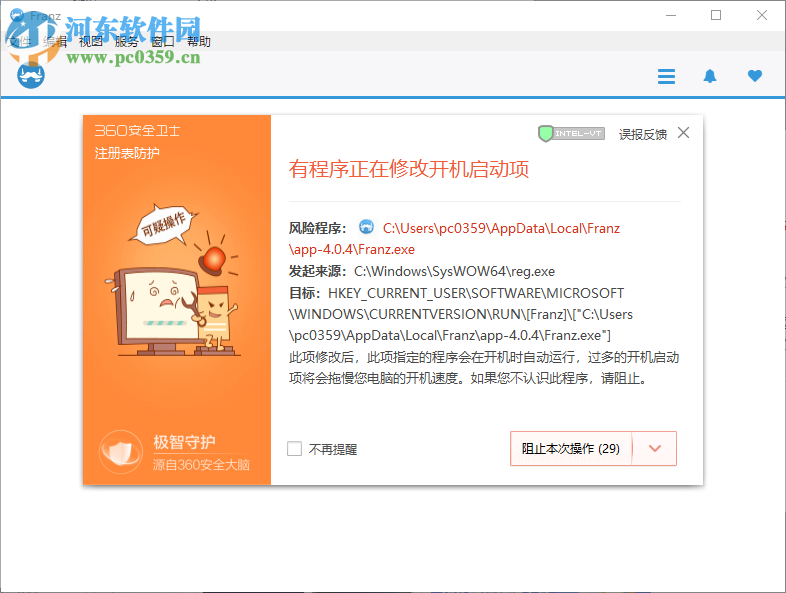Viewport: 786px width, 593px height.
Task: Open the 误报反馈 feedback link
Action: coord(643,134)
